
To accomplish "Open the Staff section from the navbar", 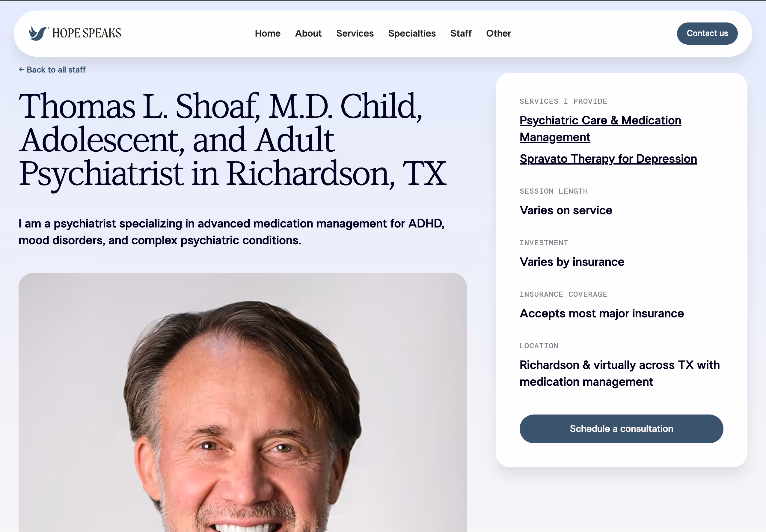I will pyautogui.click(x=461, y=33).
